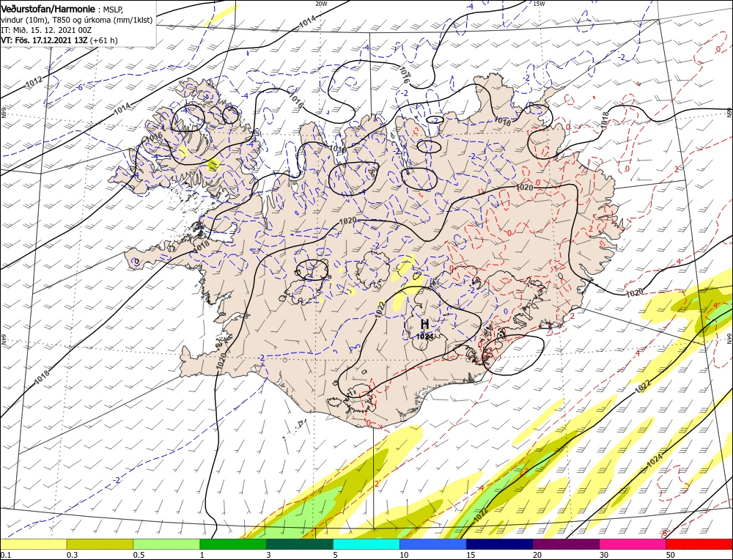The width and height of the screenshot is (733, 560).
Task: Click the '1012' isobar label
Action: tap(34, 82)
